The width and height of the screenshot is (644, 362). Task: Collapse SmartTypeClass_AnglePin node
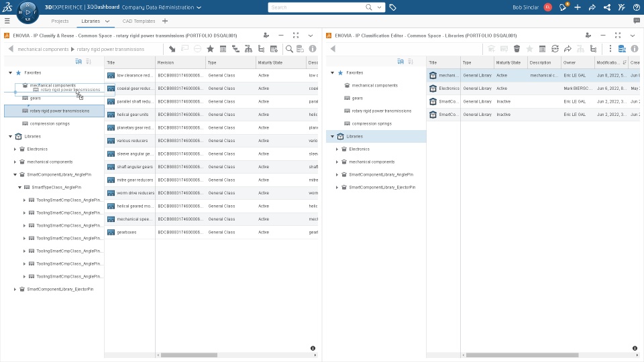click(x=19, y=187)
